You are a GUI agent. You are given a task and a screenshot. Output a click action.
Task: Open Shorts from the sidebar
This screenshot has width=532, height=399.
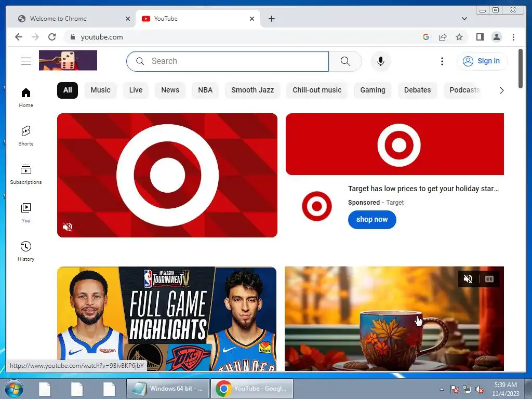coord(26,136)
